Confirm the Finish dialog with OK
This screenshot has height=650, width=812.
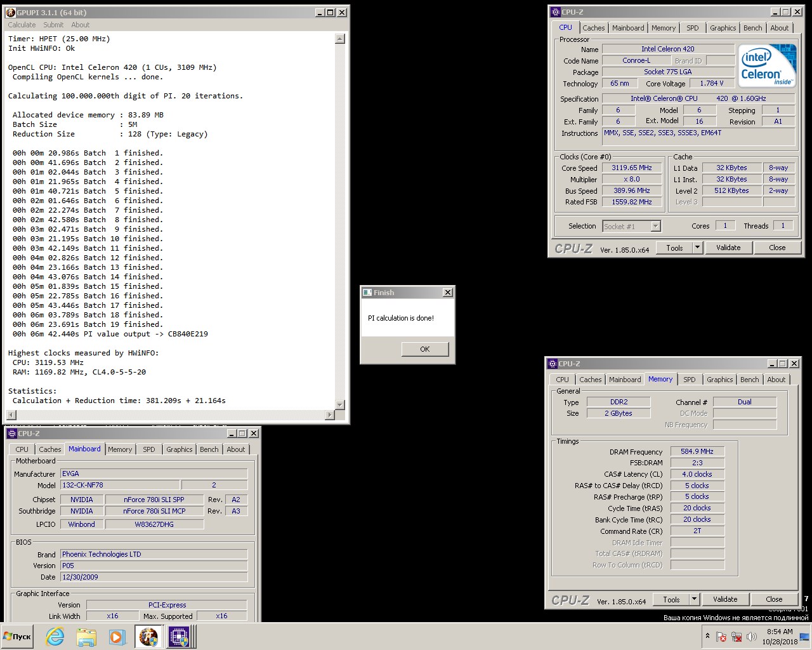click(x=425, y=349)
